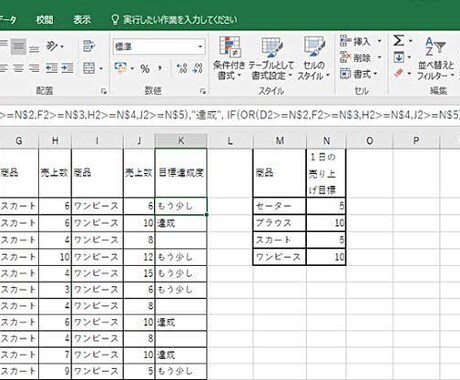This screenshot has width=460, height=380.
Task: Open the 書式 cells menu
Action: (x=359, y=74)
